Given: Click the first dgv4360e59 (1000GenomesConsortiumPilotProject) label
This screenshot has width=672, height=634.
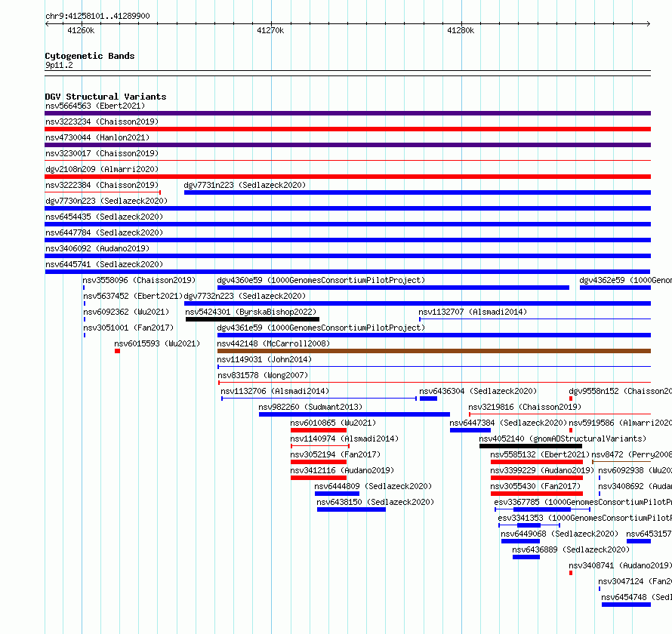Looking at the screenshot, I should click(321, 280).
